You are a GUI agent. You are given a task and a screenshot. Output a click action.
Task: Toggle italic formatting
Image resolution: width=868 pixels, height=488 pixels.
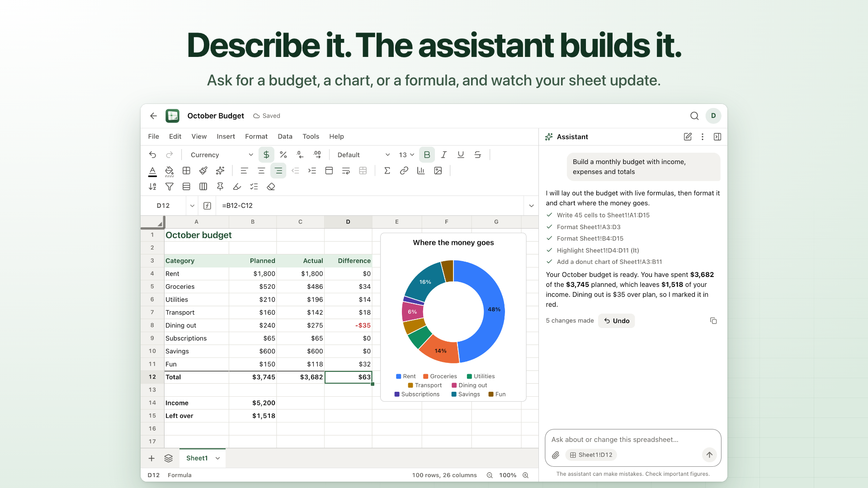(x=444, y=155)
